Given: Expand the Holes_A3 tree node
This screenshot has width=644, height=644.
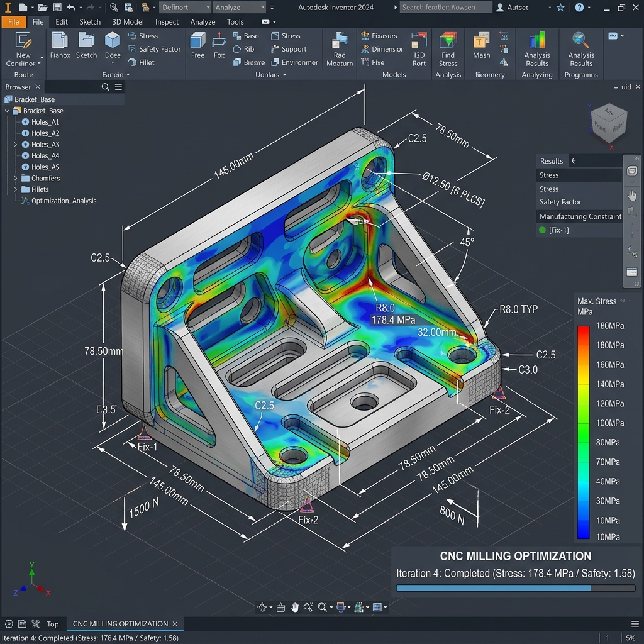Looking at the screenshot, I should [x=16, y=145].
